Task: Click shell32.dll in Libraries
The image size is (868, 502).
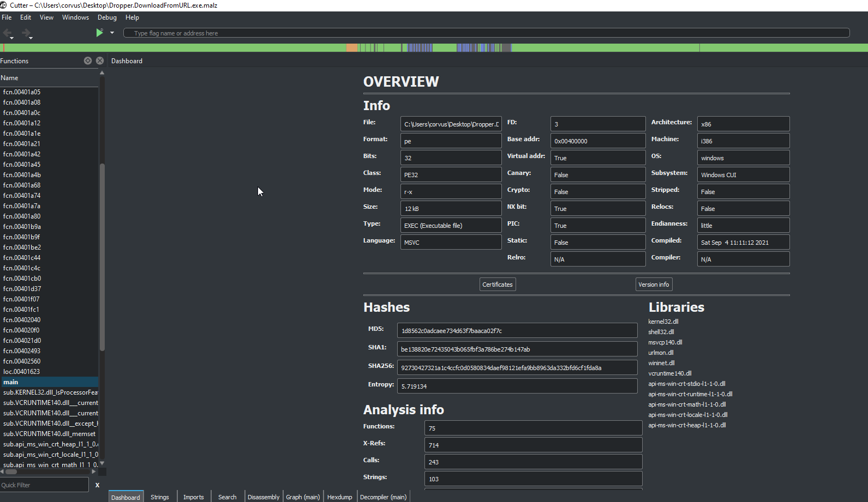Action: pos(661,332)
